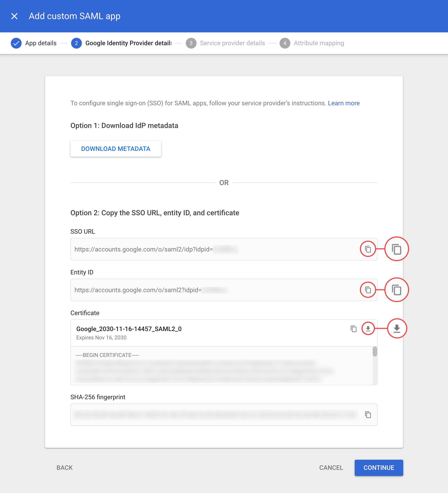Viewport: 448px width, 493px height.
Task: Select step 2 Google Identity Provider details
Action: pos(121,43)
